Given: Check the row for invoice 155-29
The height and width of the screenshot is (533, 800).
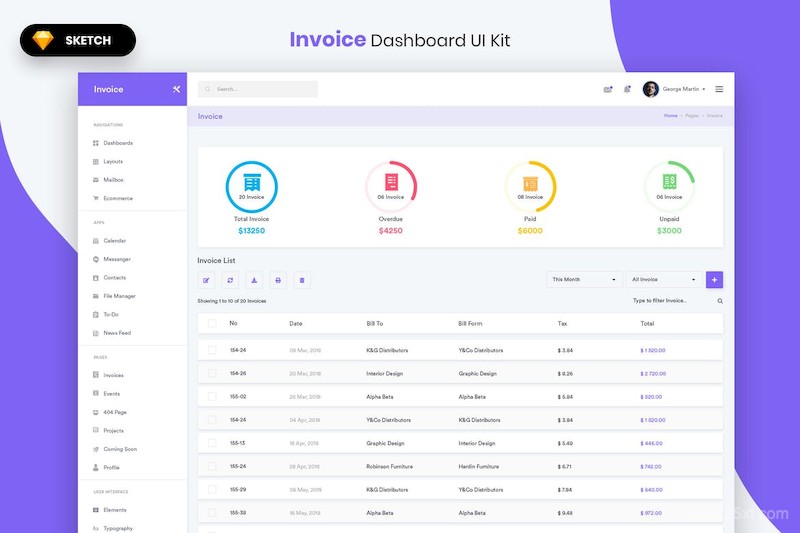Looking at the screenshot, I should [212, 489].
